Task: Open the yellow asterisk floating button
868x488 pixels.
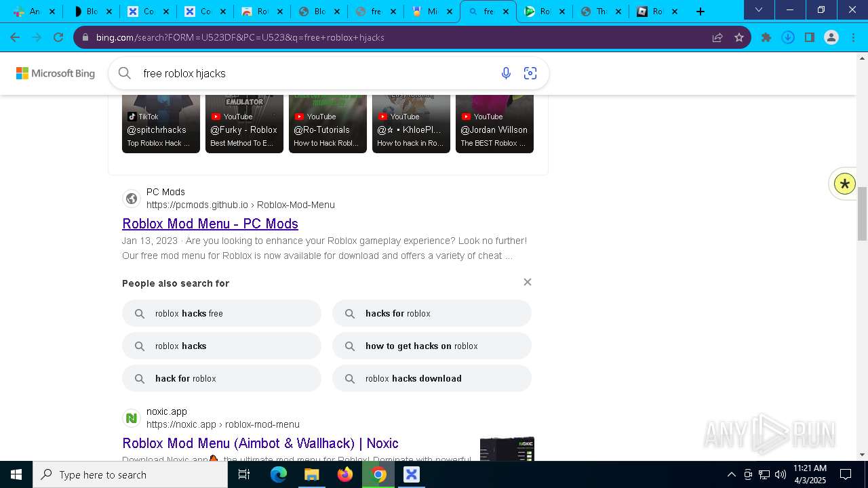Action: 845,184
